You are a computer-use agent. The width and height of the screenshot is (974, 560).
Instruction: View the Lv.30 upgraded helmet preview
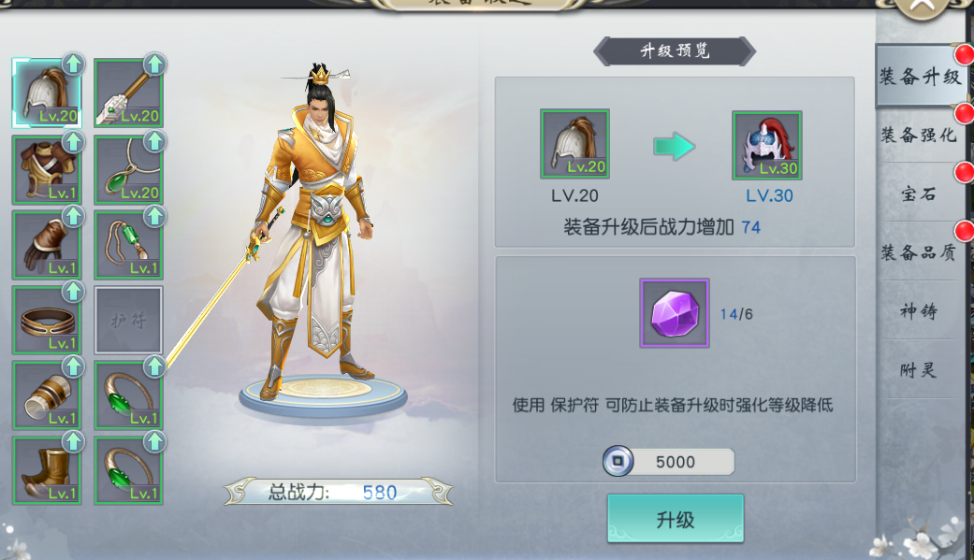point(767,145)
